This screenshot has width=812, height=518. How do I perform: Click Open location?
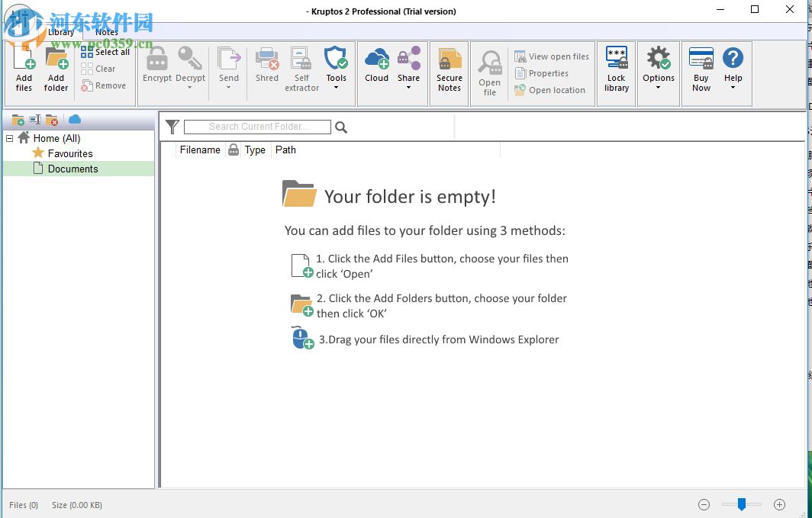(549, 90)
